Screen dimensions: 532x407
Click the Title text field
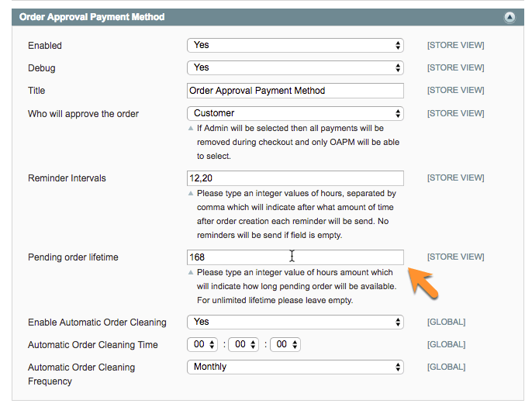(295, 91)
